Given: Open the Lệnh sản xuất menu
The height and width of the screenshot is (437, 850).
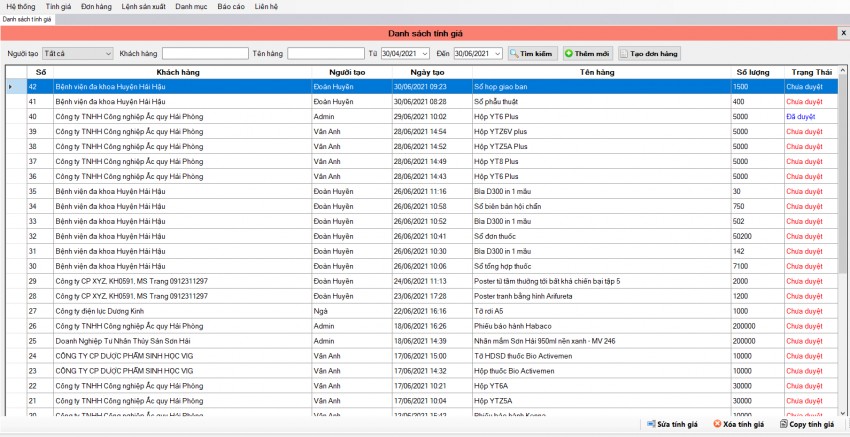Looking at the screenshot, I should [143, 7].
